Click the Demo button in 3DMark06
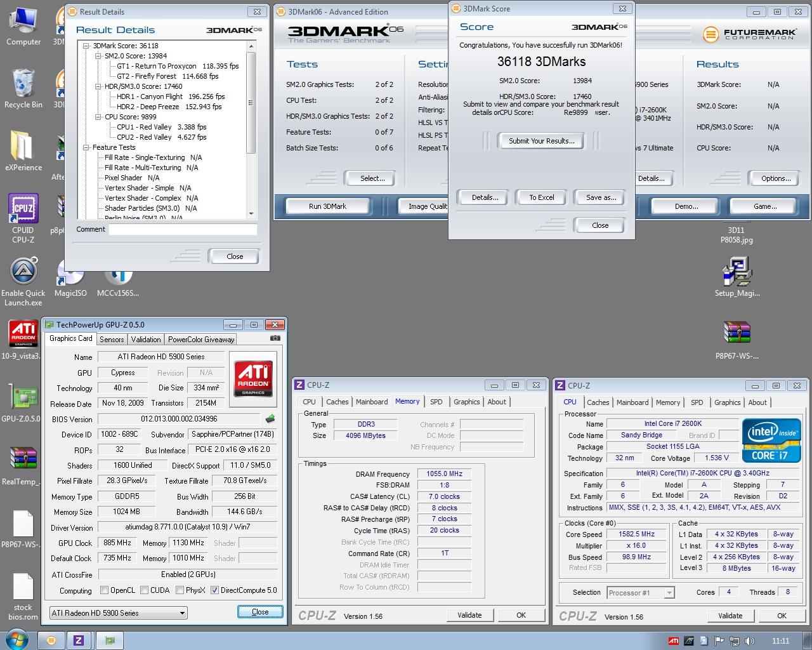Image resolution: width=812 pixels, height=650 pixels. (686, 206)
